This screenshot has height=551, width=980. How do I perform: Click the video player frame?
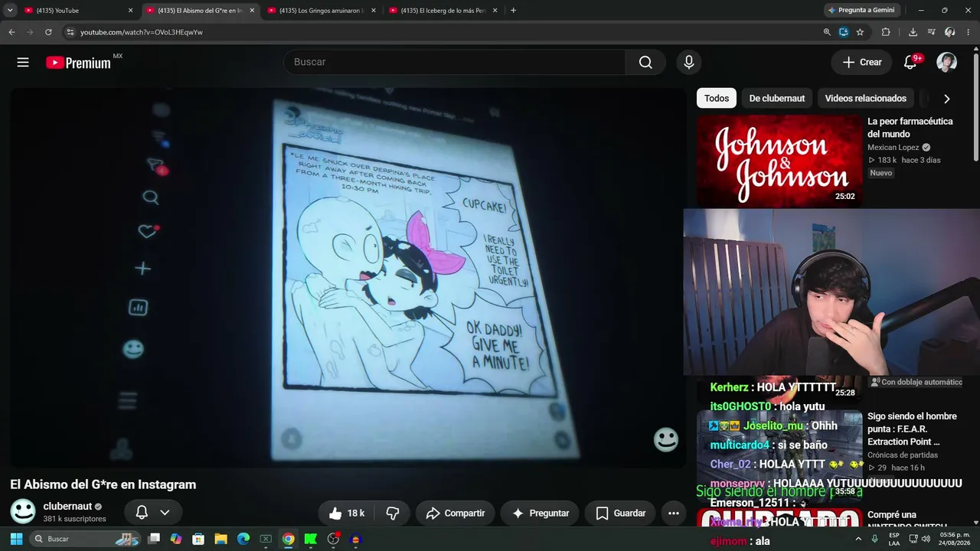coord(348,277)
